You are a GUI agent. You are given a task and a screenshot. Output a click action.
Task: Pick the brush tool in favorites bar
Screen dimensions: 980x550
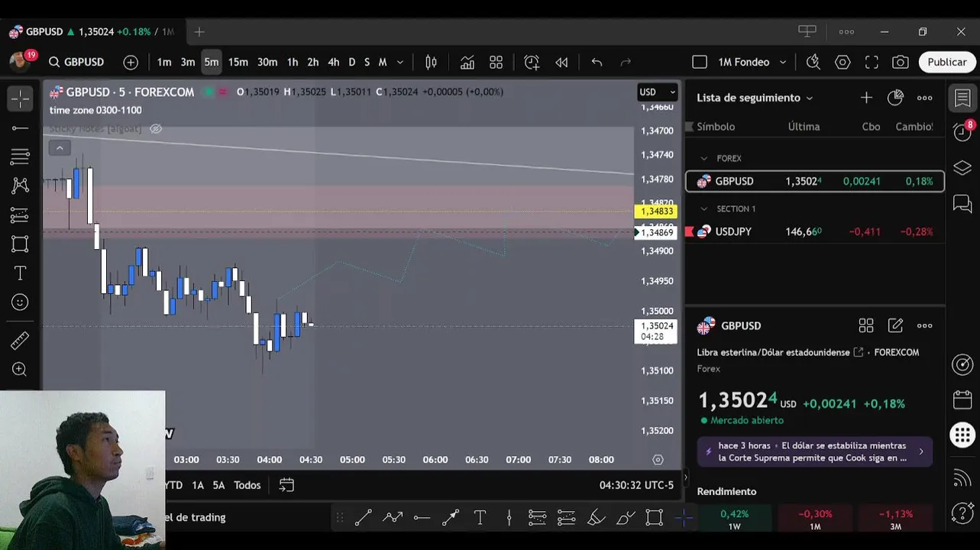point(626,518)
